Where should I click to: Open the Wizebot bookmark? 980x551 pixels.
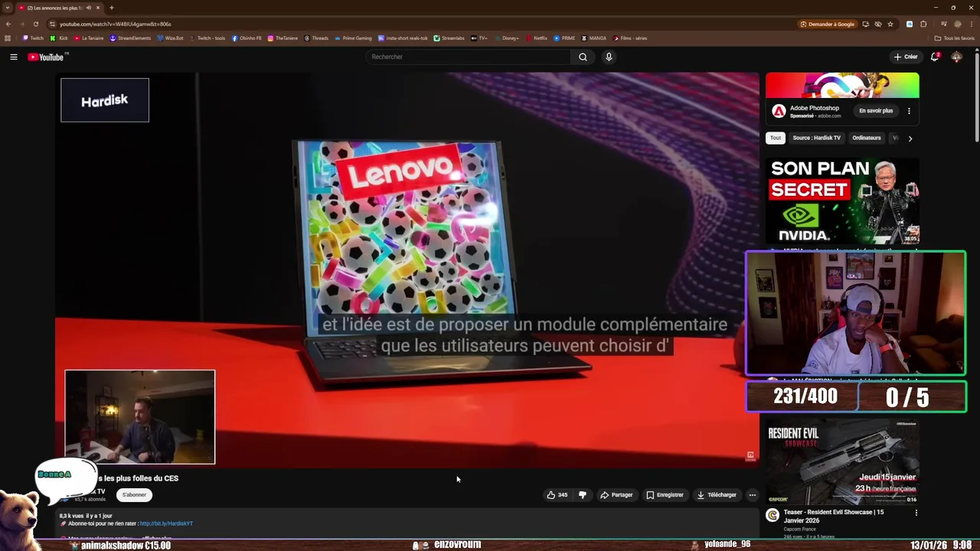click(171, 38)
